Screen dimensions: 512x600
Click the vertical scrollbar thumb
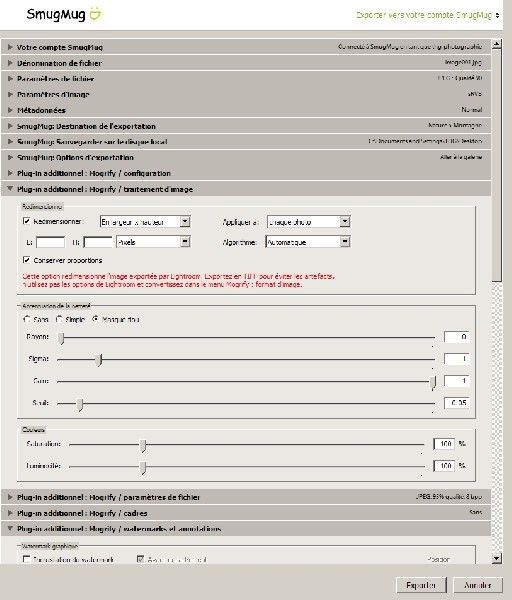coord(496,165)
